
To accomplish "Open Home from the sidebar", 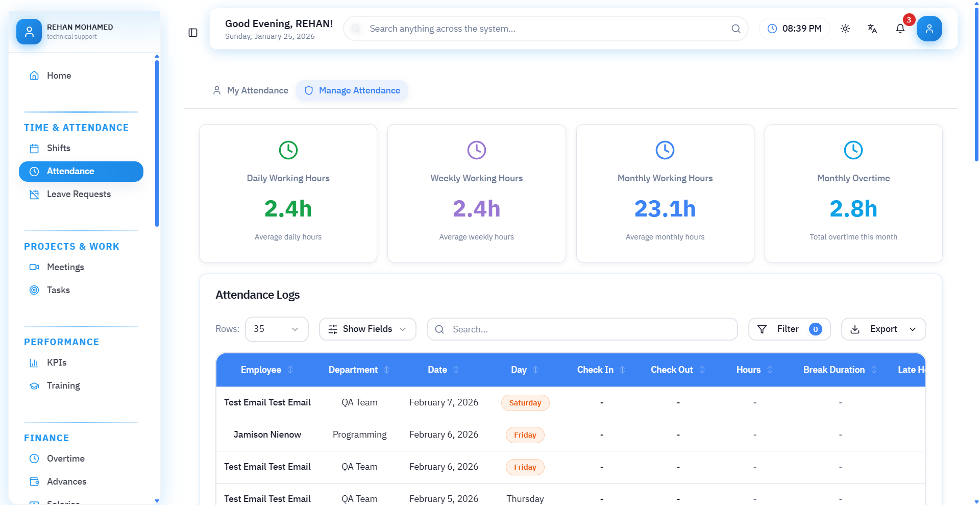I will [x=59, y=76].
